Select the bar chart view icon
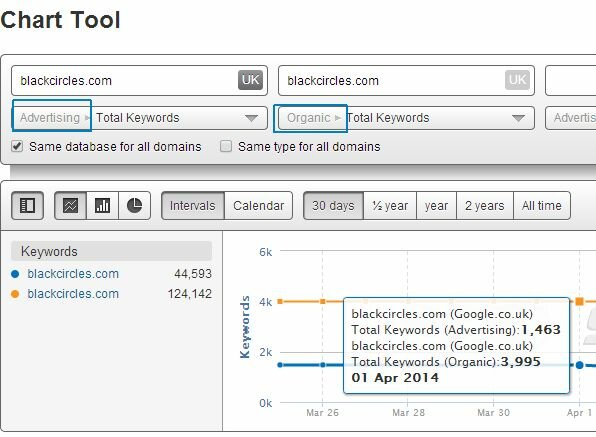The height and width of the screenshot is (437, 596). tap(103, 206)
